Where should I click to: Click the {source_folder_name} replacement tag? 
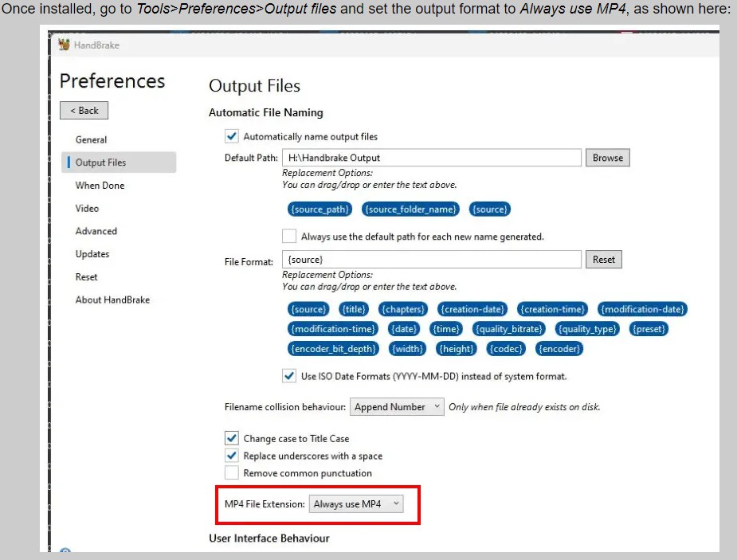pyautogui.click(x=411, y=209)
